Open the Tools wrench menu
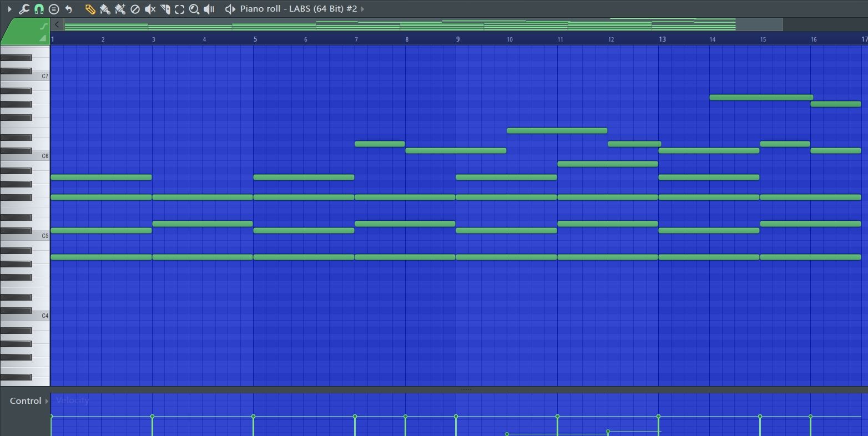868x436 pixels. 24,9
